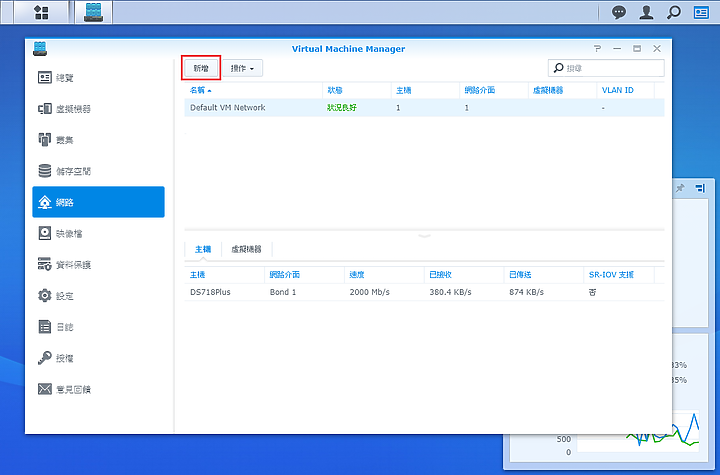
Task: Sort network list by 網路介面 header
Action: tap(494, 90)
